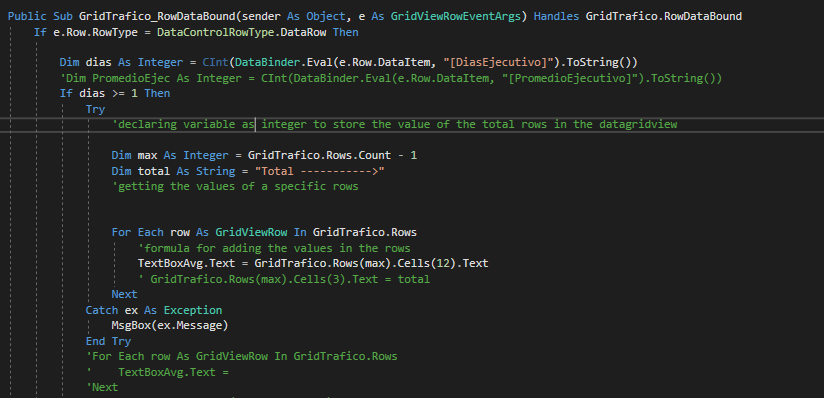824x398 pixels.
Task: Click the MsgBox(ex.Message) call
Action: (x=170, y=325)
